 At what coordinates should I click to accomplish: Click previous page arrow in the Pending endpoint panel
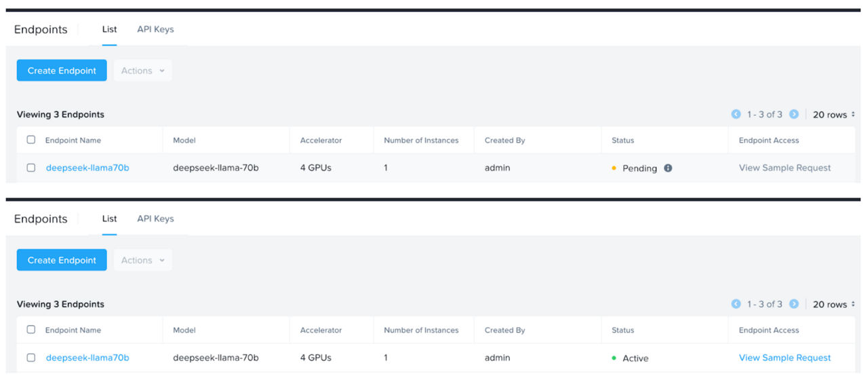(x=736, y=115)
